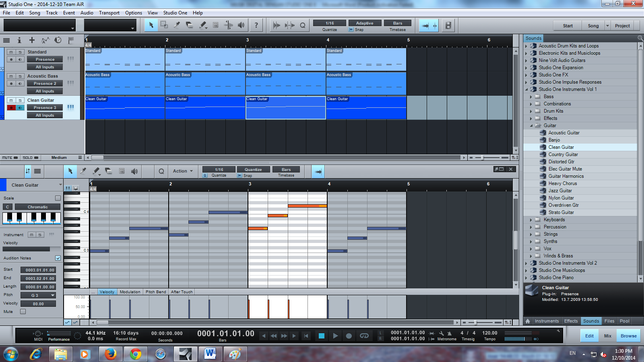Click the Chromatic scale button
The height and width of the screenshot is (362, 644).
[x=38, y=207]
